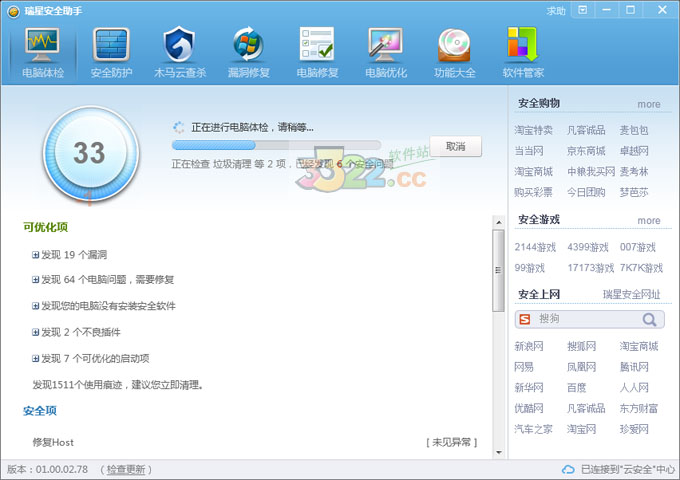Click the 未见异常 status text
This screenshot has height=480, width=680.
pos(451,442)
